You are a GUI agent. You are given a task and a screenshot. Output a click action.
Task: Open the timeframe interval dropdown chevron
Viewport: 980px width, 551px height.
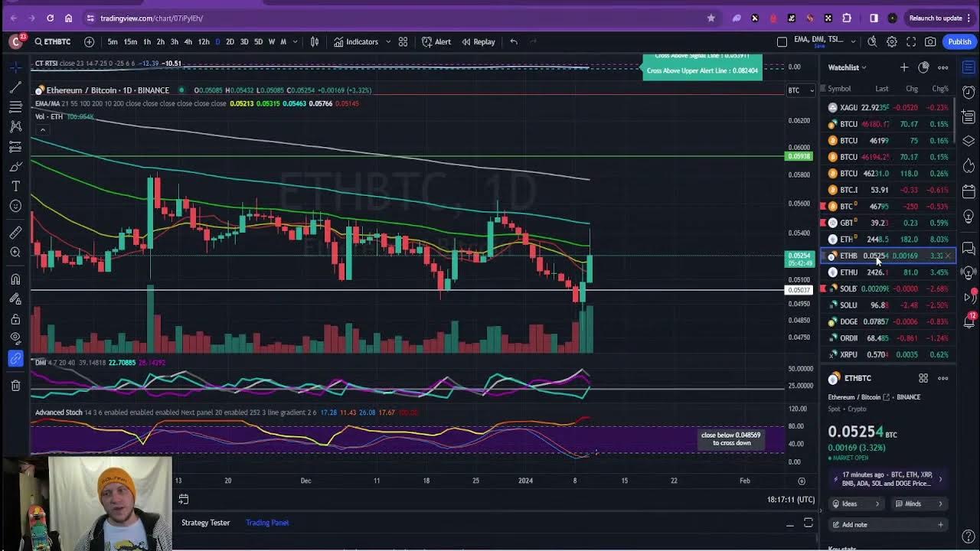[x=296, y=42]
